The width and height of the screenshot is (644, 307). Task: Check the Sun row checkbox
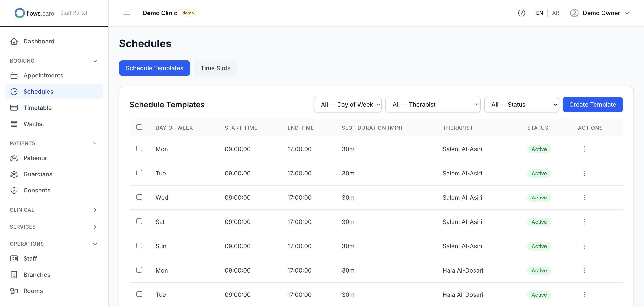[139, 245]
